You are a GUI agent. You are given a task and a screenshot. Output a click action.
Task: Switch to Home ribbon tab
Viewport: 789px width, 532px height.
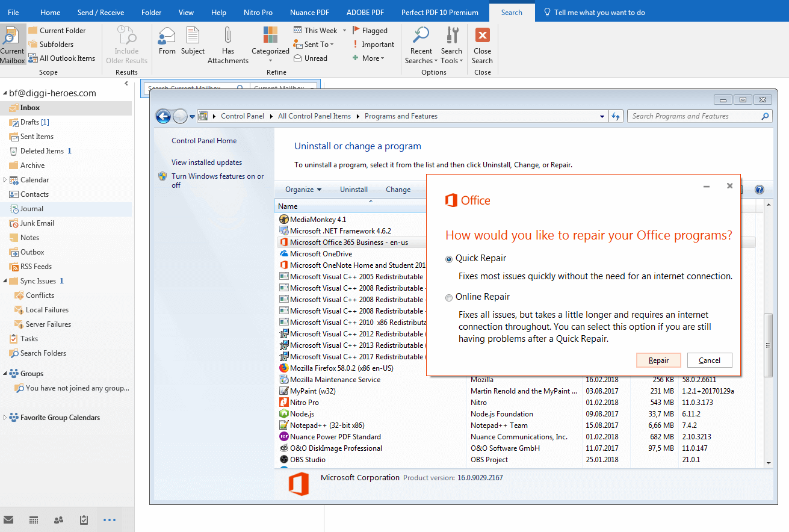click(x=50, y=12)
